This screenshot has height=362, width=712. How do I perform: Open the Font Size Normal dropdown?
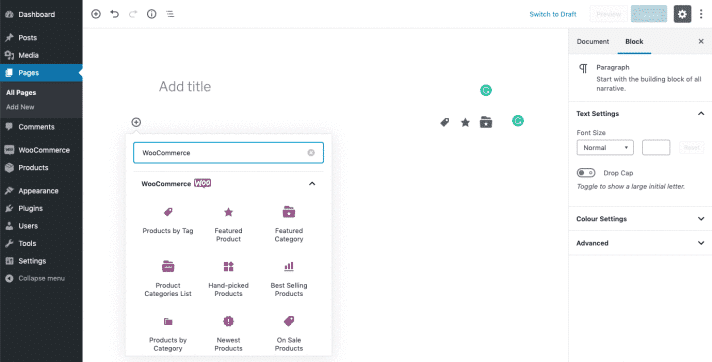click(x=605, y=148)
